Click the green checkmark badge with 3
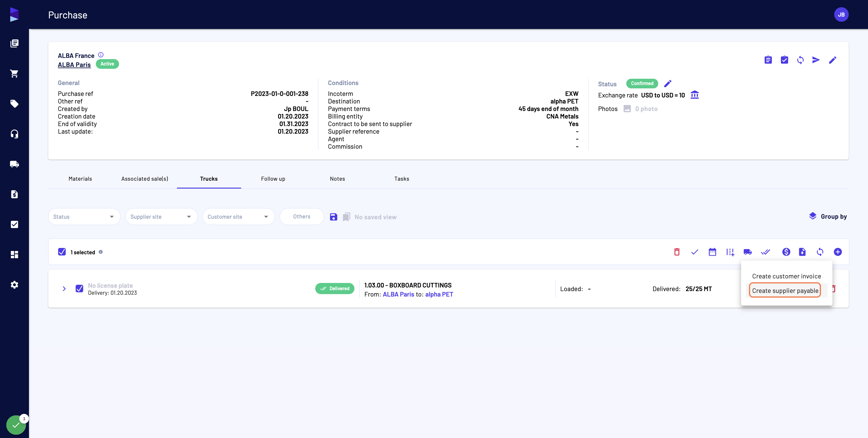868x438 pixels. tap(16, 425)
